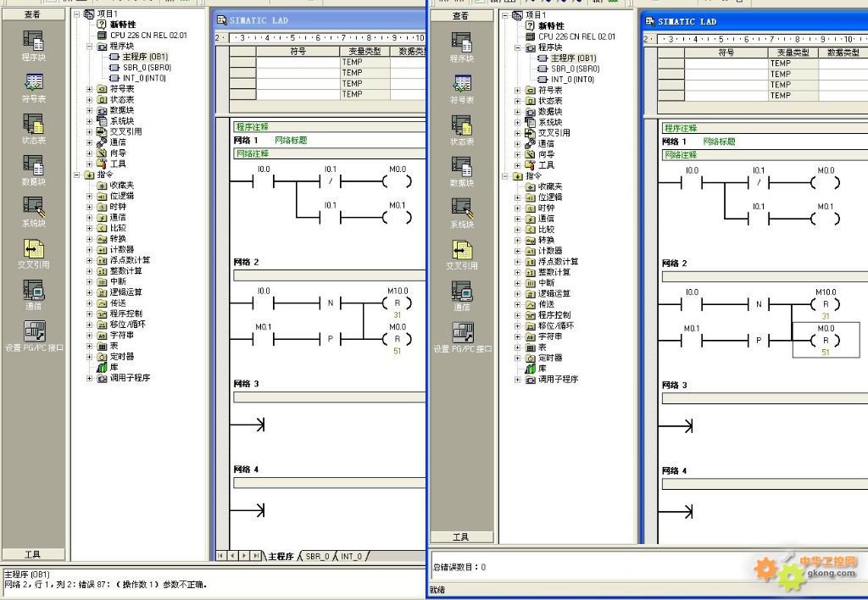
Task: Select 主程序 (OB1) in right window project tree
Action: 574,58
